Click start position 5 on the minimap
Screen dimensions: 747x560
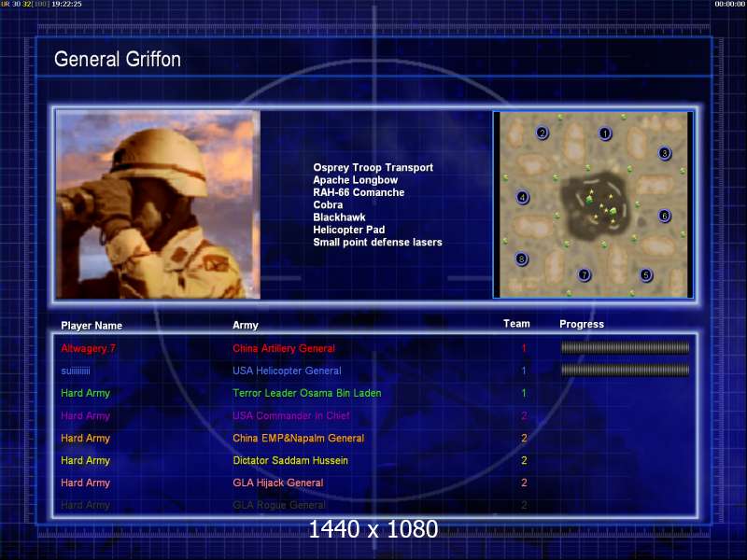[x=646, y=274]
